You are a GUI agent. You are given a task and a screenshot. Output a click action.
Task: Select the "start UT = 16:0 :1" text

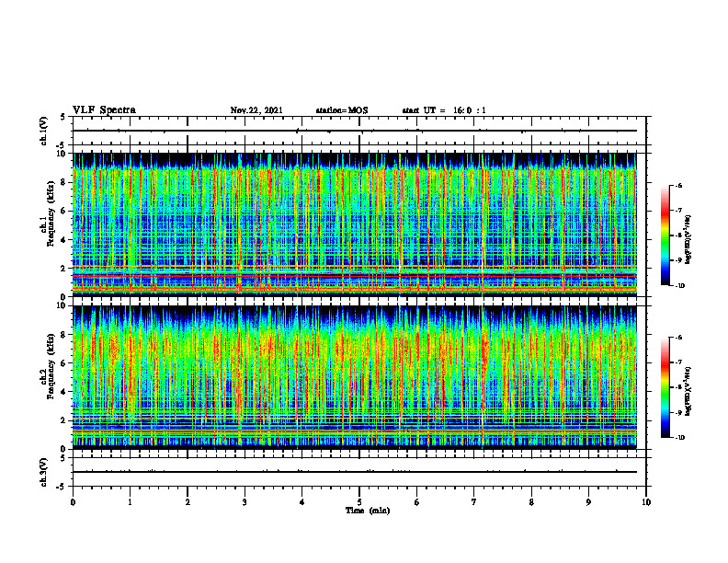tap(444, 110)
